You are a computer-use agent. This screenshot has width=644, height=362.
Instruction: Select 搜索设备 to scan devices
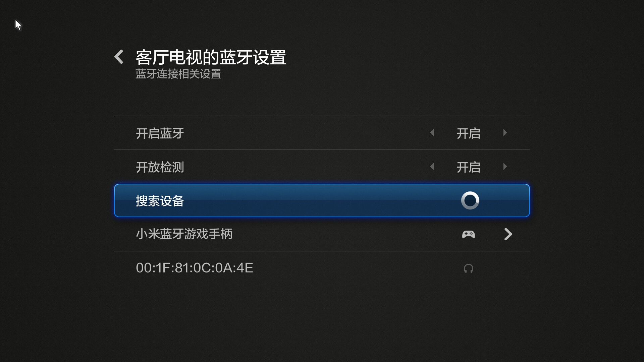[322, 201]
